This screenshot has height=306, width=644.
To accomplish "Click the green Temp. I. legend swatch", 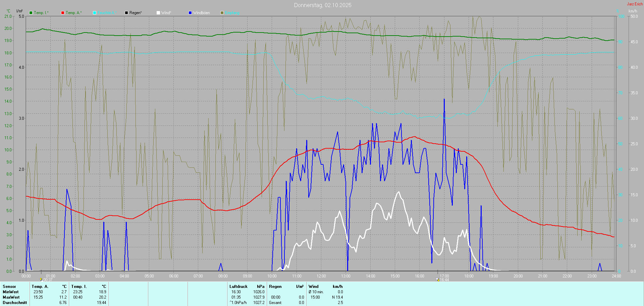I will point(31,13).
